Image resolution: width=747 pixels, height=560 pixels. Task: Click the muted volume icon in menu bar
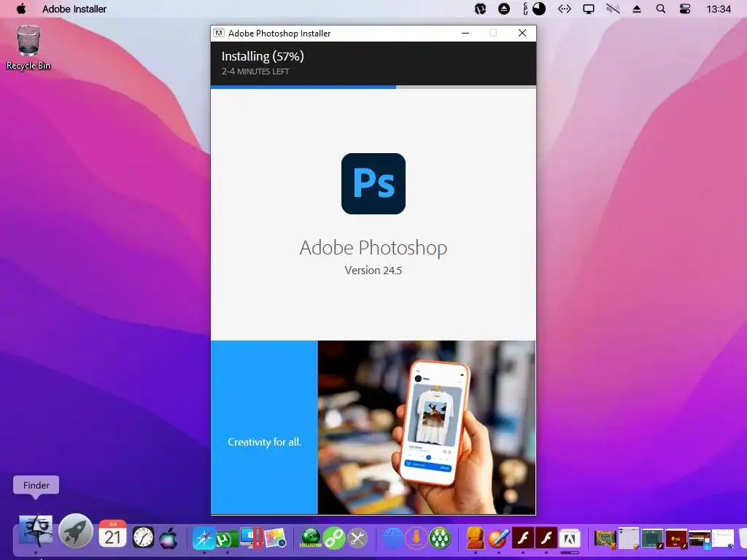click(x=613, y=9)
